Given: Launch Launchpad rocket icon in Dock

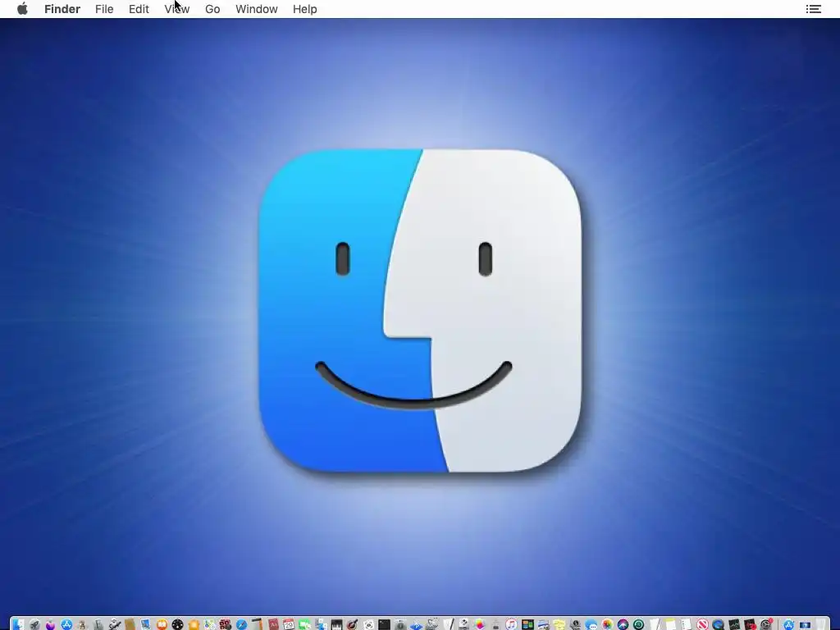Looking at the screenshot, I should pos(34,624).
